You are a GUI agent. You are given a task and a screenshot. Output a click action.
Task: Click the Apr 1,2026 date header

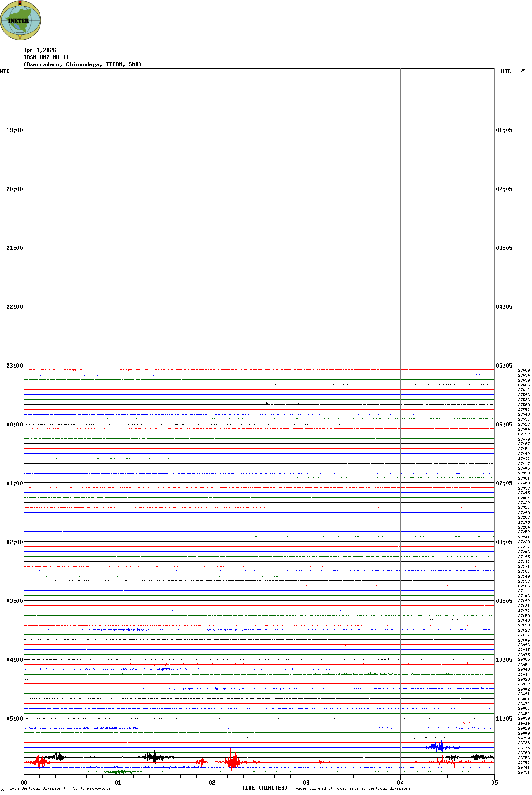coord(40,50)
